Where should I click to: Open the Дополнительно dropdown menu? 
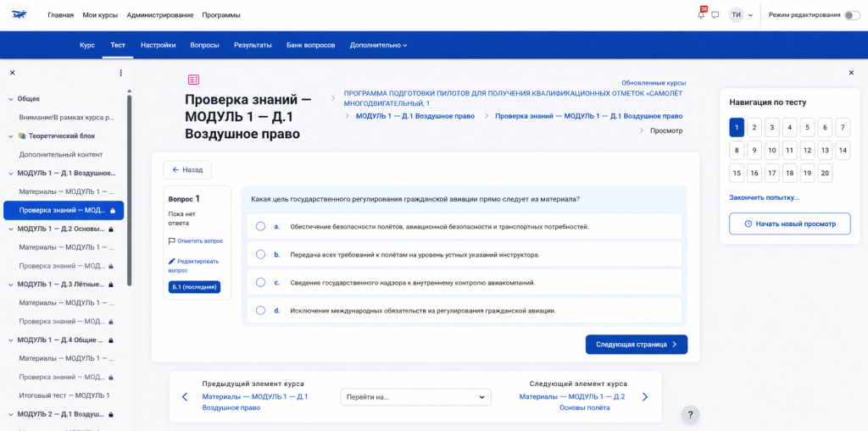pos(378,46)
